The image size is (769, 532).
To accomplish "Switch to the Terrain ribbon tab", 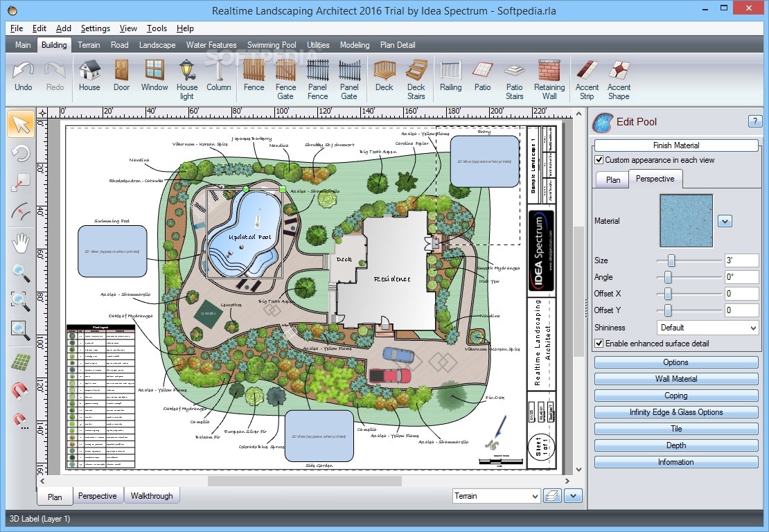I will click(88, 44).
